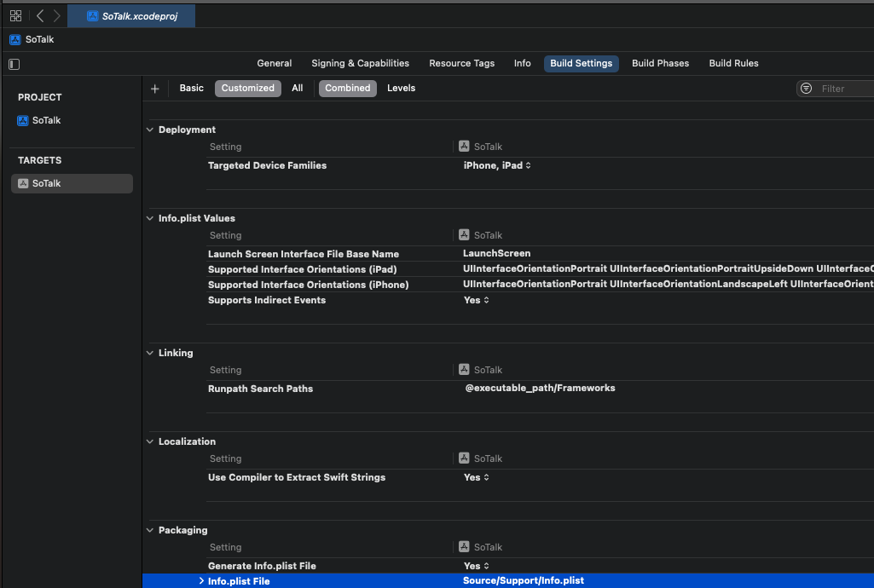Click the Packaging column SoTalk target icon
This screenshot has width=874, height=588.
tap(464, 546)
